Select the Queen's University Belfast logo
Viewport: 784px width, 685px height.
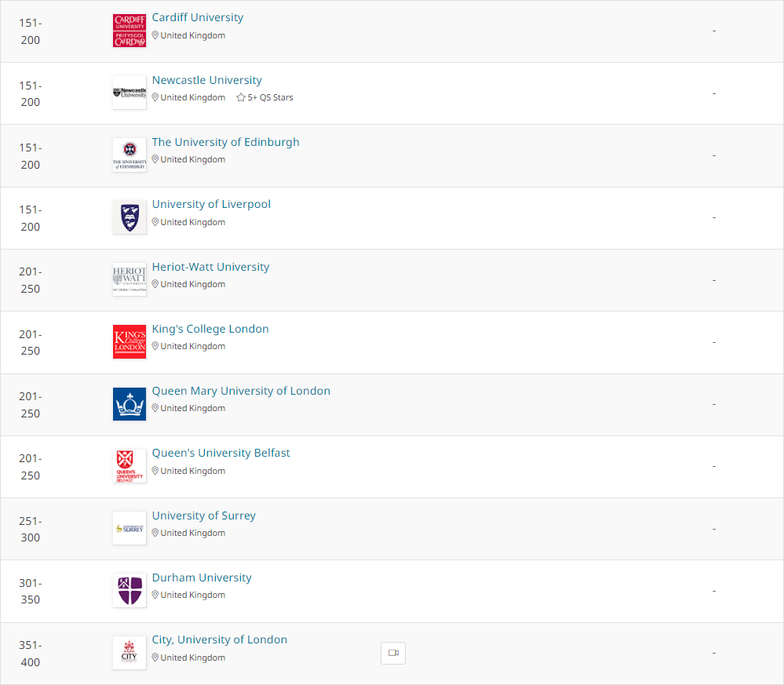(x=129, y=466)
